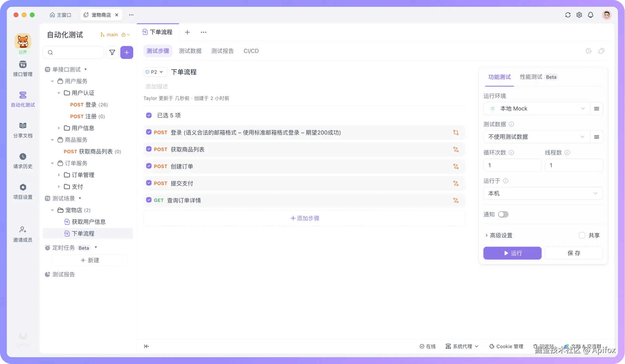Click the 循环次数 input field

[512, 165]
